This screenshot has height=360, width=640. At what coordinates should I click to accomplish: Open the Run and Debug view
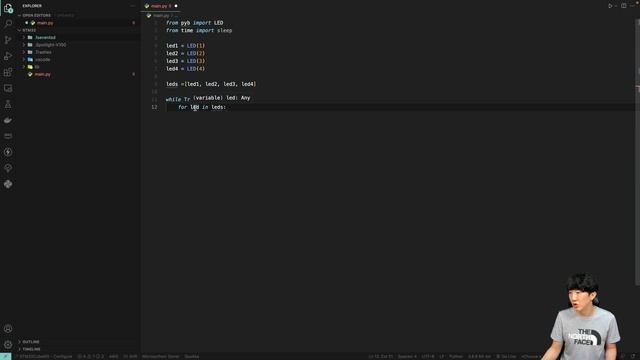8,56
